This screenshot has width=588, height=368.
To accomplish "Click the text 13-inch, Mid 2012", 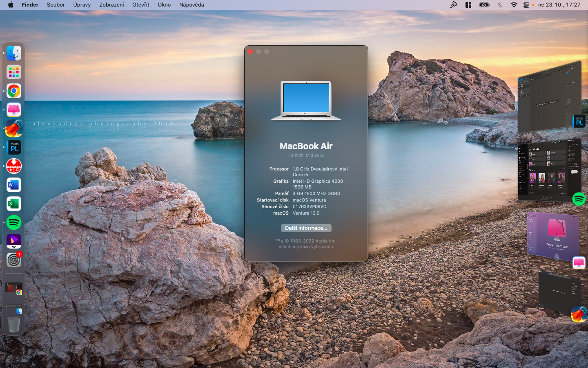I will tap(306, 155).
